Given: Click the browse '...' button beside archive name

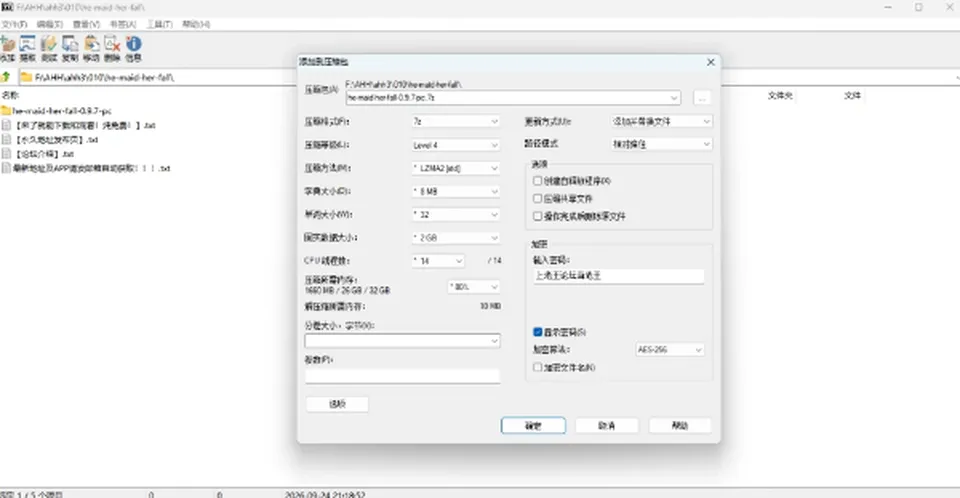Looking at the screenshot, I should coord(702,98).
